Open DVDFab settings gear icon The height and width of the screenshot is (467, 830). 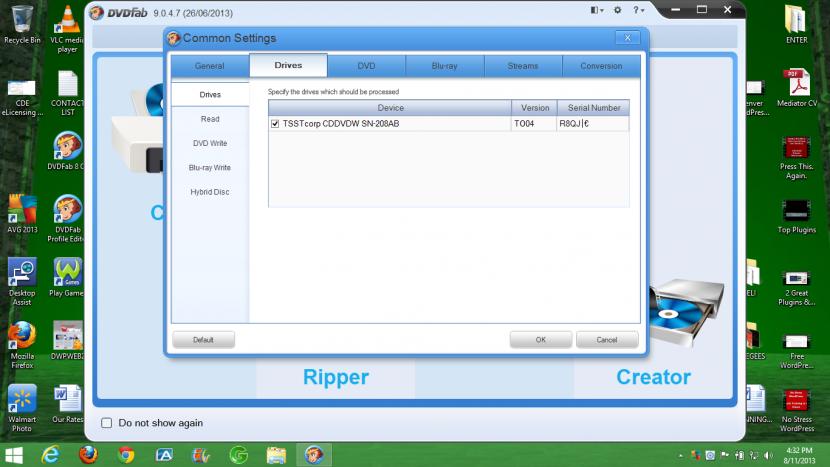(618, 10)
